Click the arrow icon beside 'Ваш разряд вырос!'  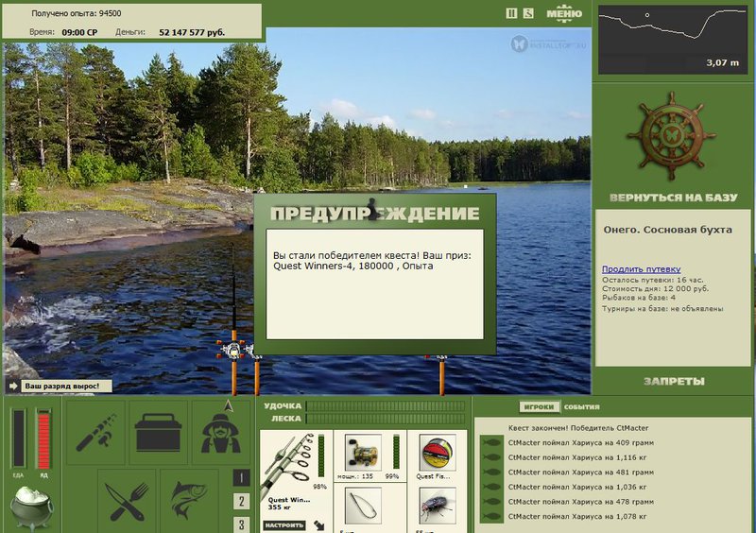coord(13,386)
